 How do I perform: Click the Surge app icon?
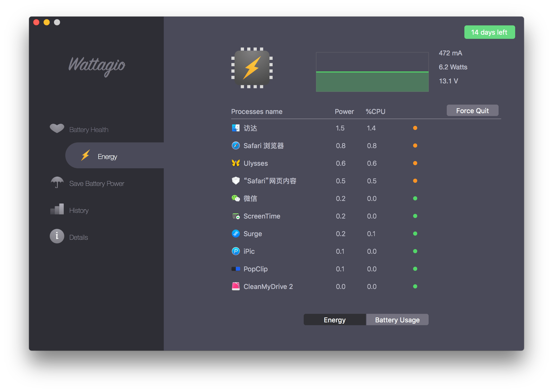[x=236, y=234]
